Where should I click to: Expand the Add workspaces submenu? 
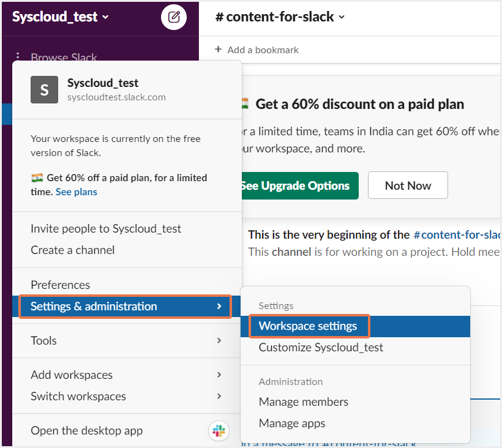point(126,375)
